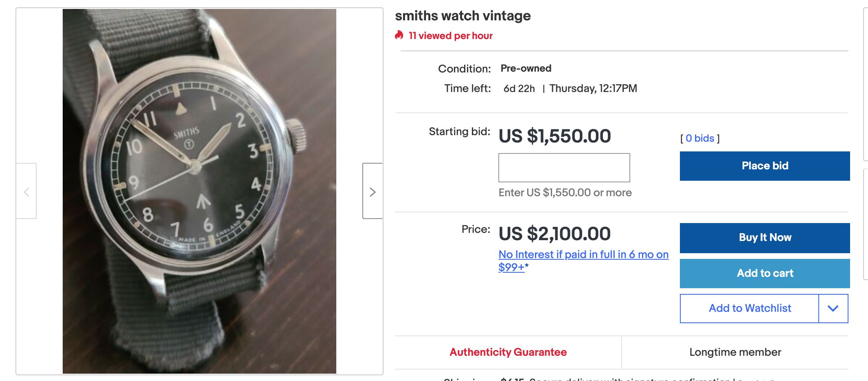
Task: Click the Place bid button
Action: coord(765,166)
